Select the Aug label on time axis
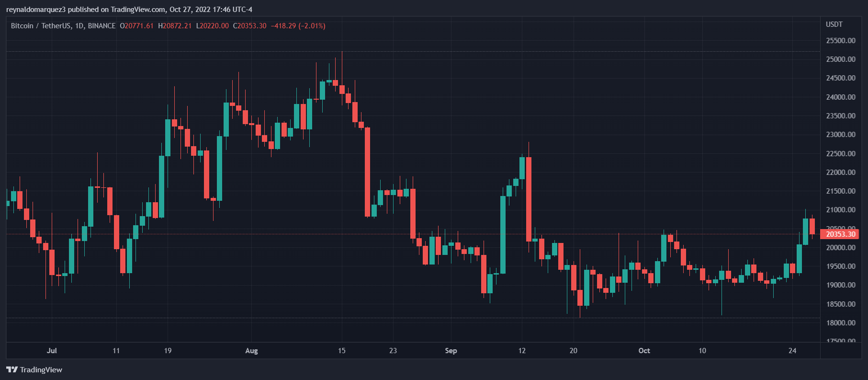Screen dimensions: 868x380 point(251,351)
